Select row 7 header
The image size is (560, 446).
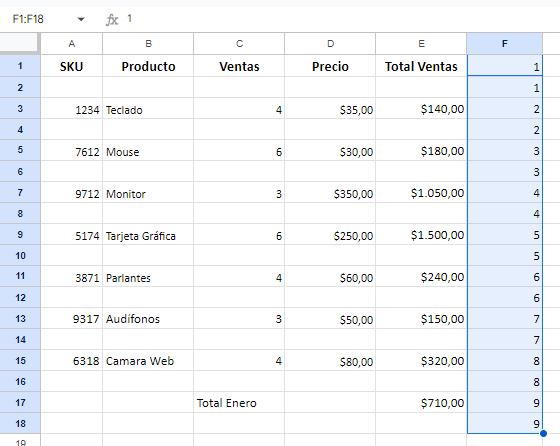tap(20, 192)
